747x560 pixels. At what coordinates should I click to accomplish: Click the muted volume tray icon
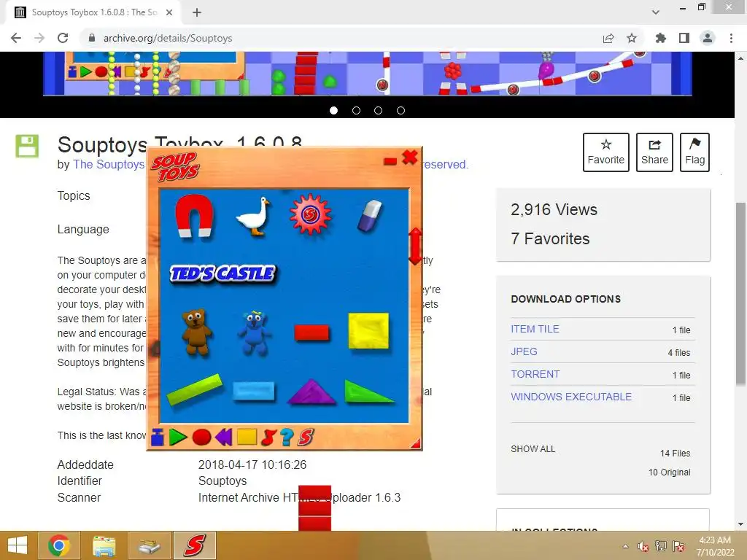coord(643,546)
